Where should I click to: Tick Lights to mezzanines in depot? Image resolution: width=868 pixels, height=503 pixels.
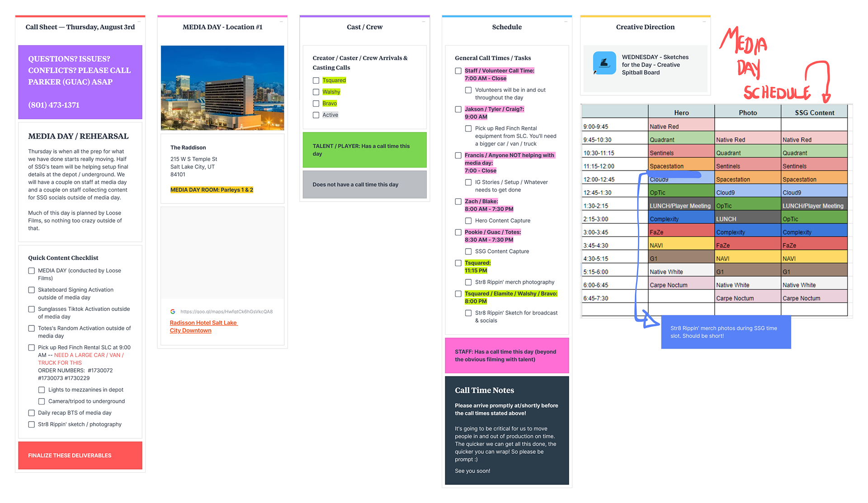[x=42, y=390]
